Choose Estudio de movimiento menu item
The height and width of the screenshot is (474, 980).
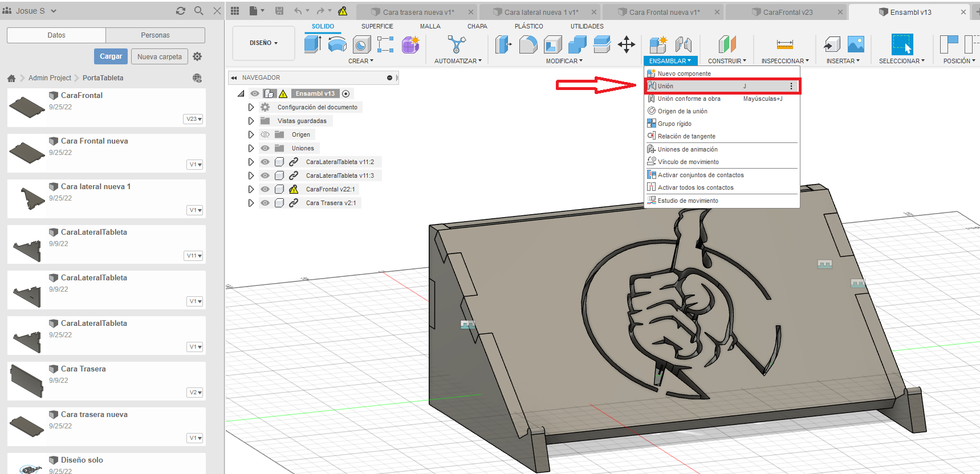click(x=722, y=201)
